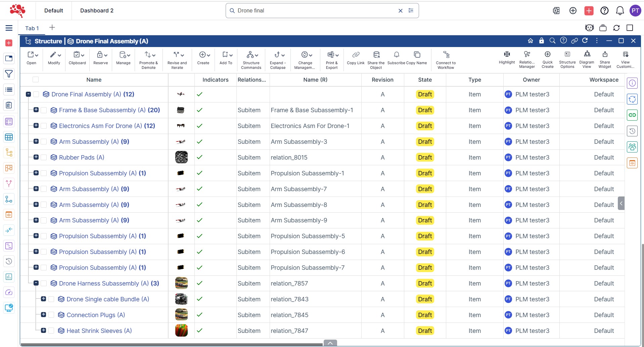Open the Heat Shrink Sleeves item link
The height and width of the screenshot is (347, 644).
coord(94,331)
